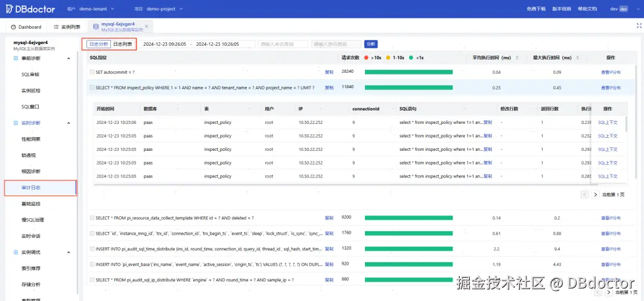Open 存储分析 in the sidebar
The width and height of the screenshot is (644, 301).
[31, 284]
